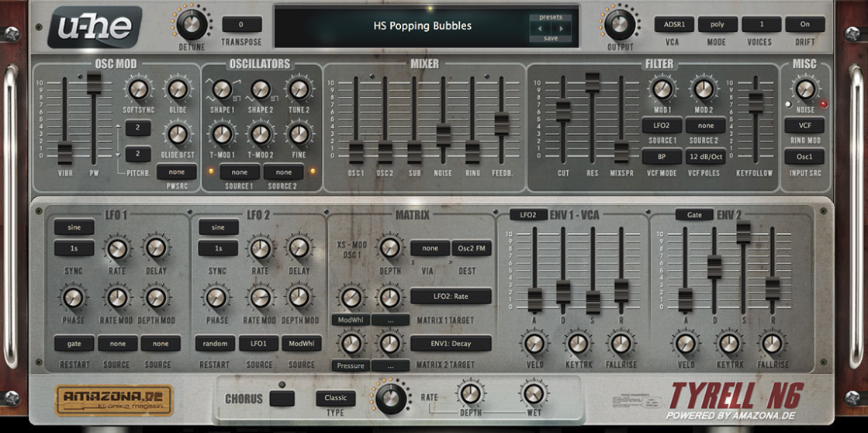Click the Pressure matrix source button
The width and height of the screenshot is (868, 433).
pyautogui.click(x=351, y=366)
